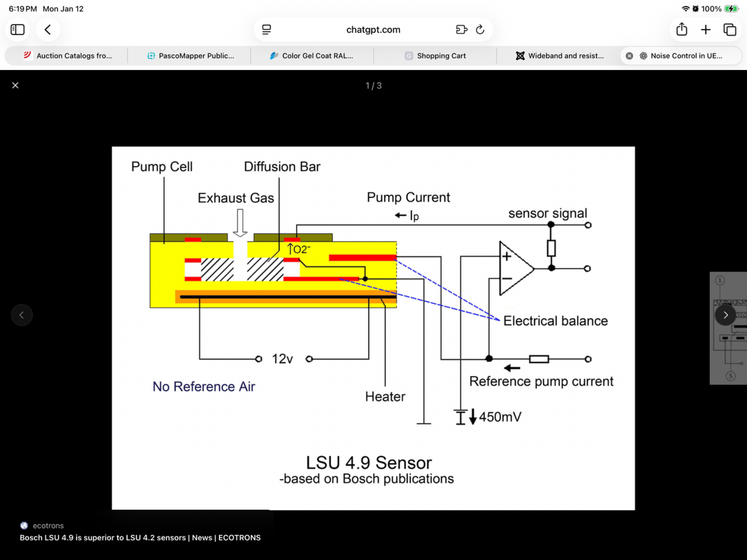Open the Share sheet
Image resolution: width=747 pixels, height=560 pixels.
pos(682,30)
